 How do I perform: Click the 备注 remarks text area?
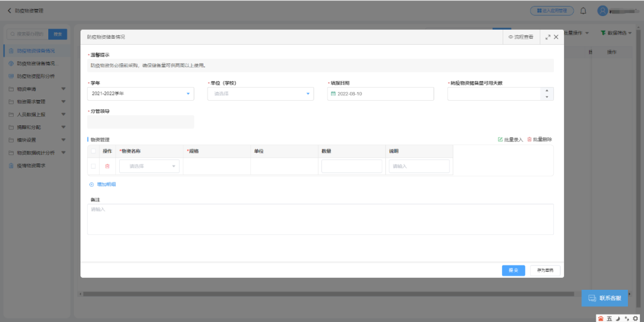tap(320, 219)
